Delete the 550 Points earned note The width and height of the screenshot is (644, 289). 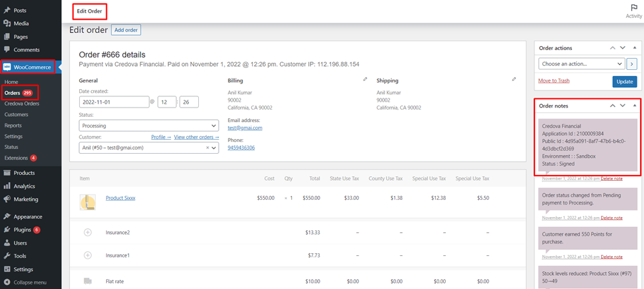[612, 257]
